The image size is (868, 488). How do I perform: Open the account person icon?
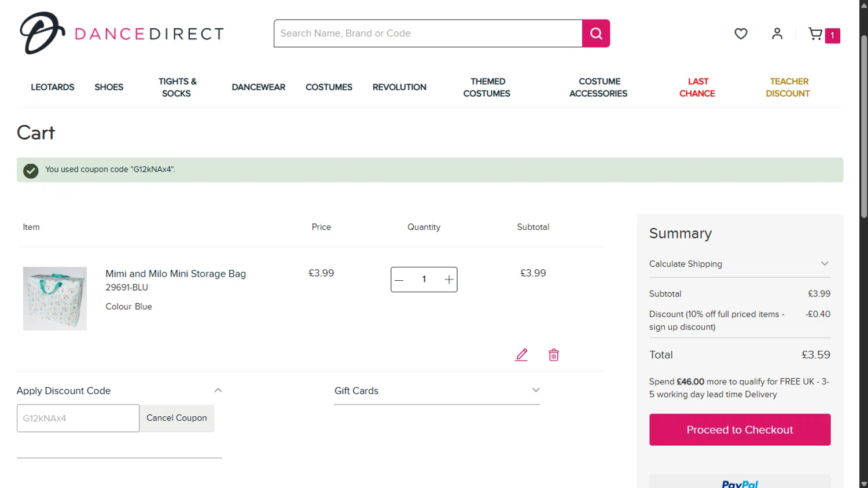point(777,34)
